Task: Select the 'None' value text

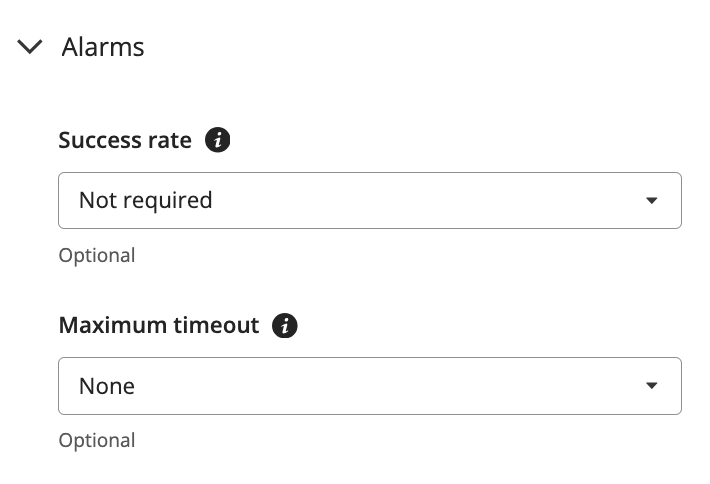Action: click(x=107, y=386)
